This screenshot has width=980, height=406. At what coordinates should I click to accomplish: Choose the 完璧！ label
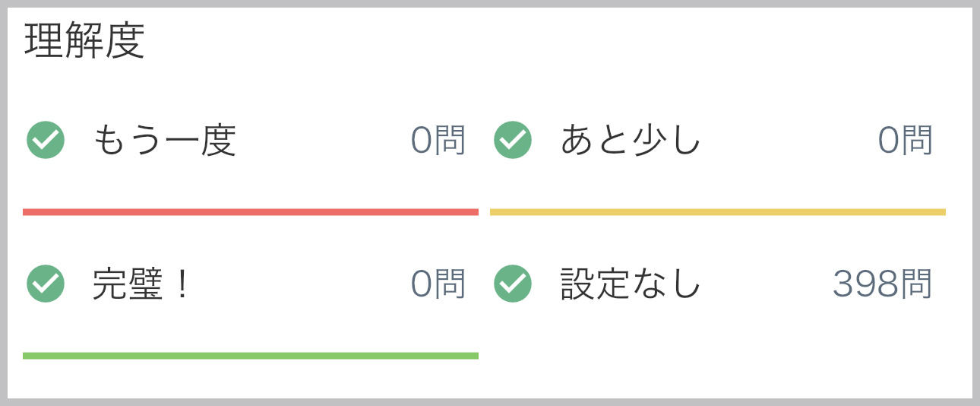tap(141, 284)
